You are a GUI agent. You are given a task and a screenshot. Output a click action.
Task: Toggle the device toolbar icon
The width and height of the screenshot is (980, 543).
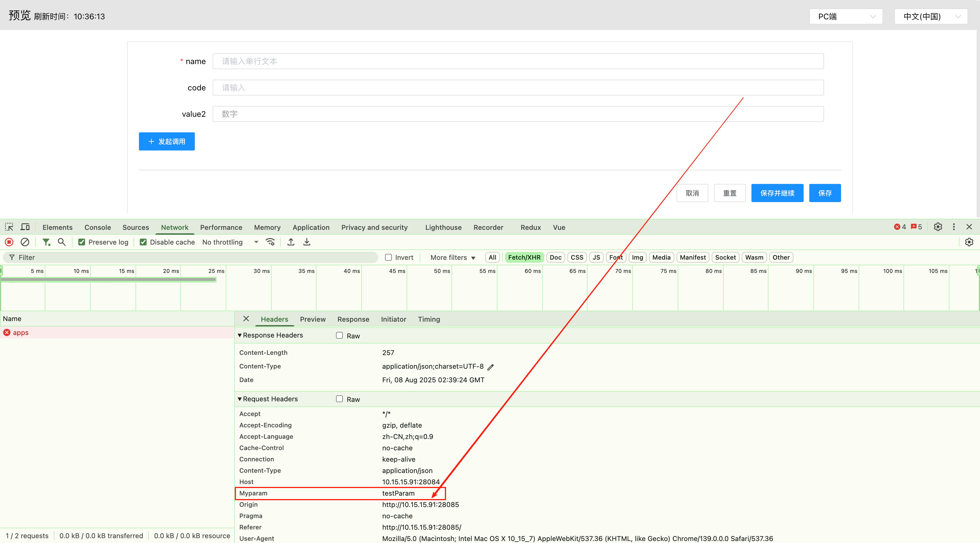[x=25, y=227]
